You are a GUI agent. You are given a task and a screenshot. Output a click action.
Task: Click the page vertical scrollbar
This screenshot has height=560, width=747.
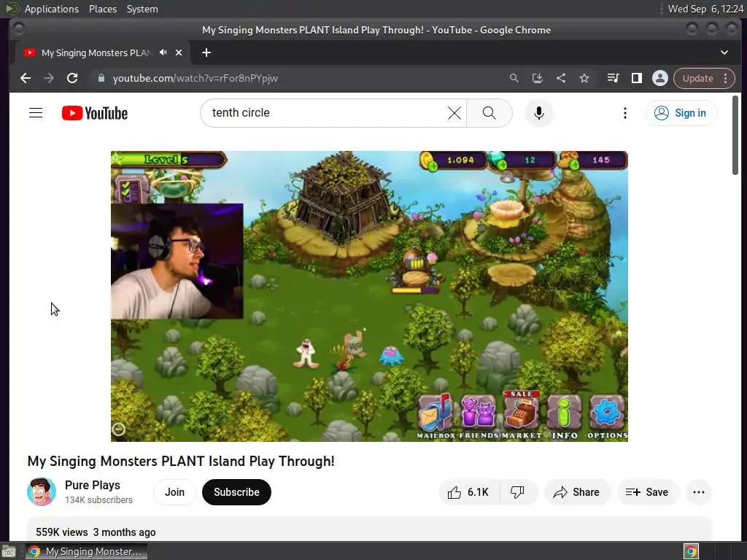(x=735, y=135)
